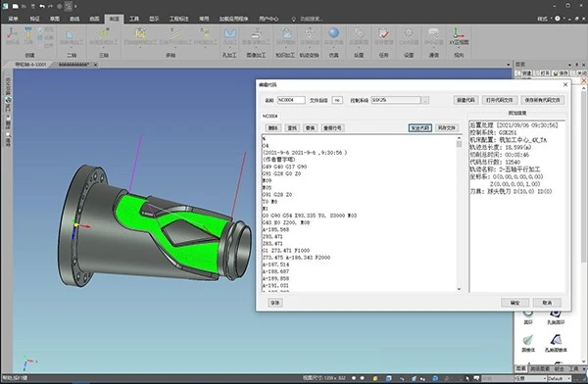Click the 打开代码文件 button
The image size is (588, 384).
499,100
